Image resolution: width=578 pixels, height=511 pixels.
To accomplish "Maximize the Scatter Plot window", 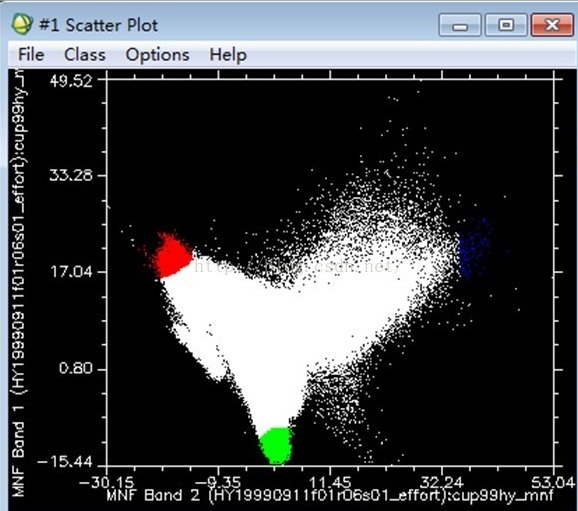I will pos(506,25).
